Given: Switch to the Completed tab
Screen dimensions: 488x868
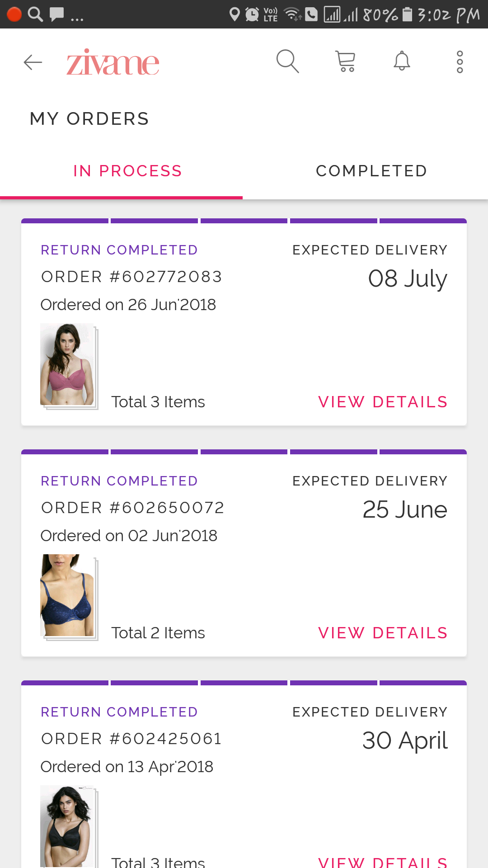Looking at the screenshot, I should pos(371,171).
